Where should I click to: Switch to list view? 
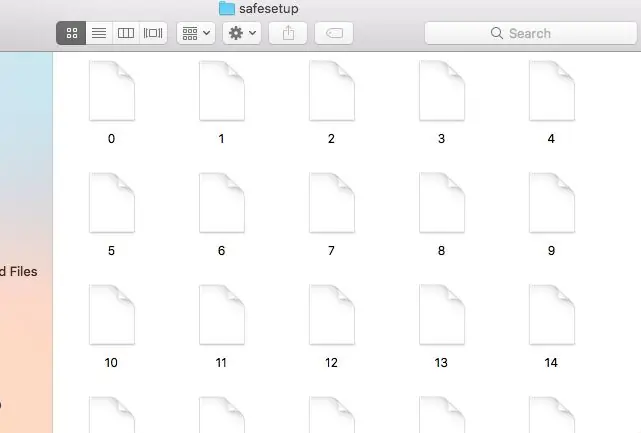[99, 33]
